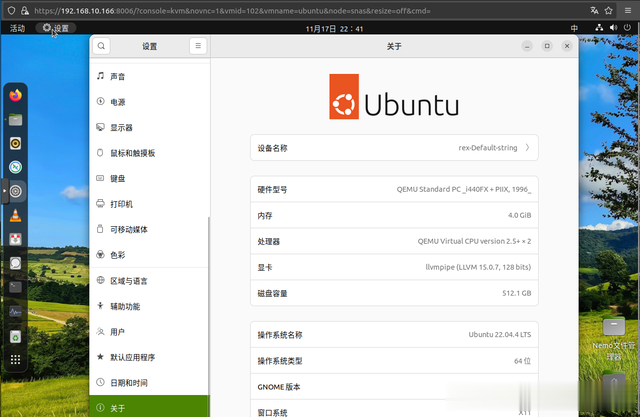640x417 pixels.
Task: Open the Trash in the dock
Action: coord(16,337)
